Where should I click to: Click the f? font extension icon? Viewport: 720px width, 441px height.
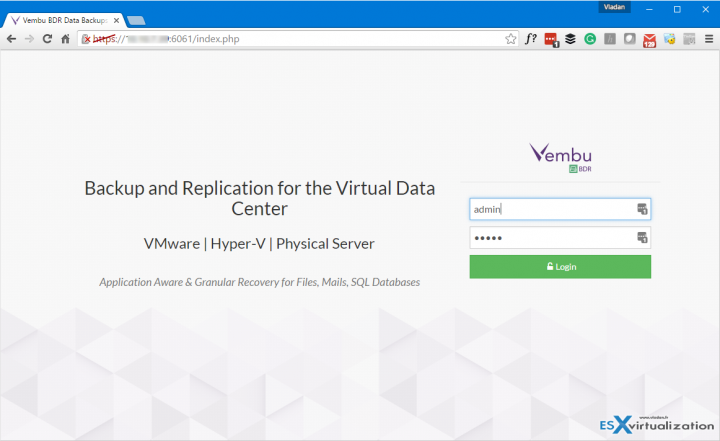point(531,39)
